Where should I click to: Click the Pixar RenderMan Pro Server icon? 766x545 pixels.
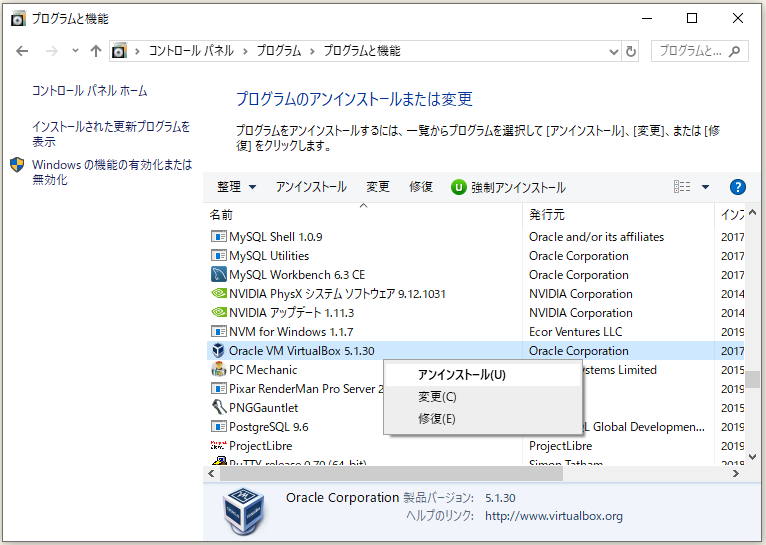218,389
